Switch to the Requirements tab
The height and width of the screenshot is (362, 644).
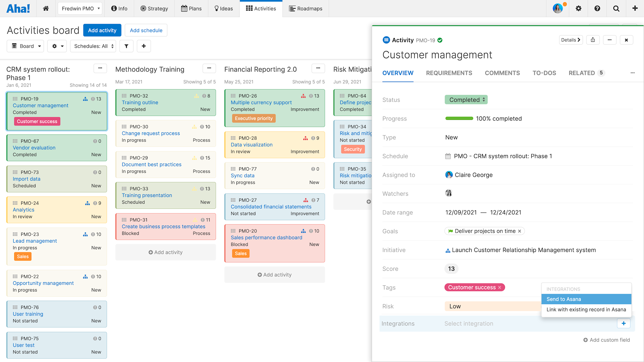[x=449, y=73]
